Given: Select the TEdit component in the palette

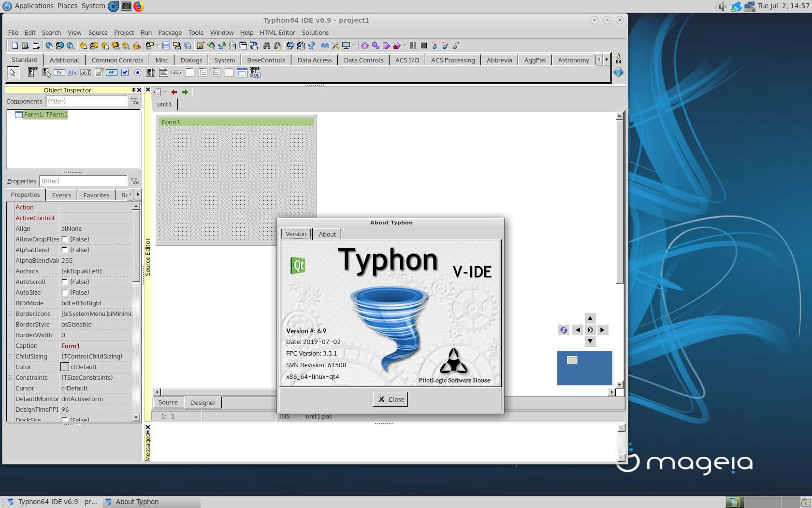Looking at the screenshot, I should pyautogui.click(x=86, y=73).
